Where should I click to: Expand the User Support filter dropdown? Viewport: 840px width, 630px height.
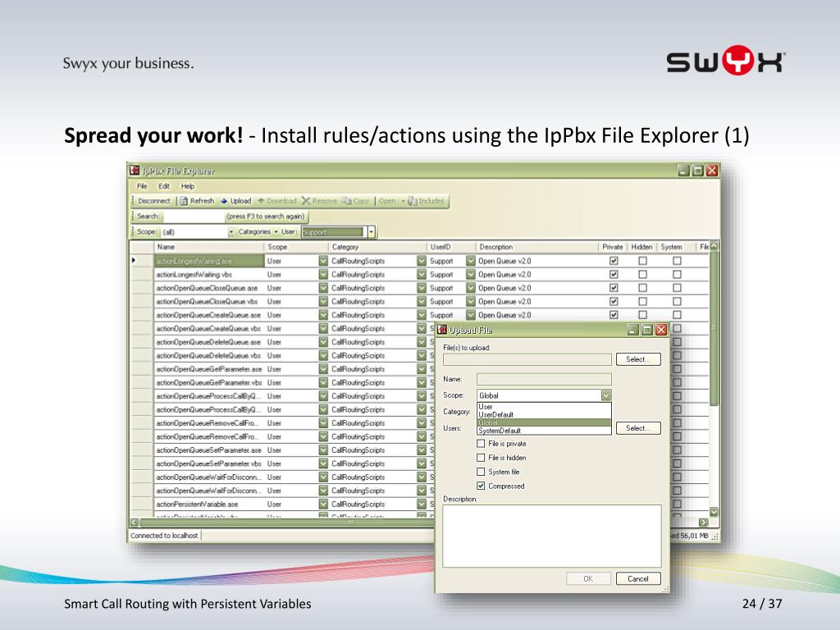(371, 232)
